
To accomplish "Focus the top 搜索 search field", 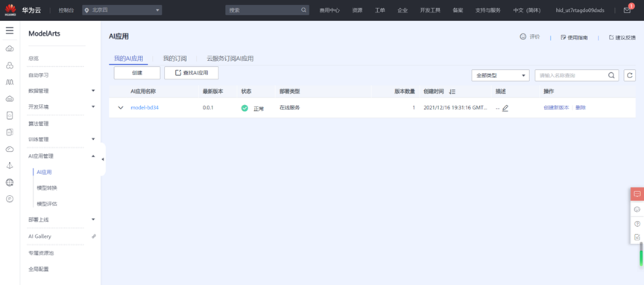I will pos(263,10).
